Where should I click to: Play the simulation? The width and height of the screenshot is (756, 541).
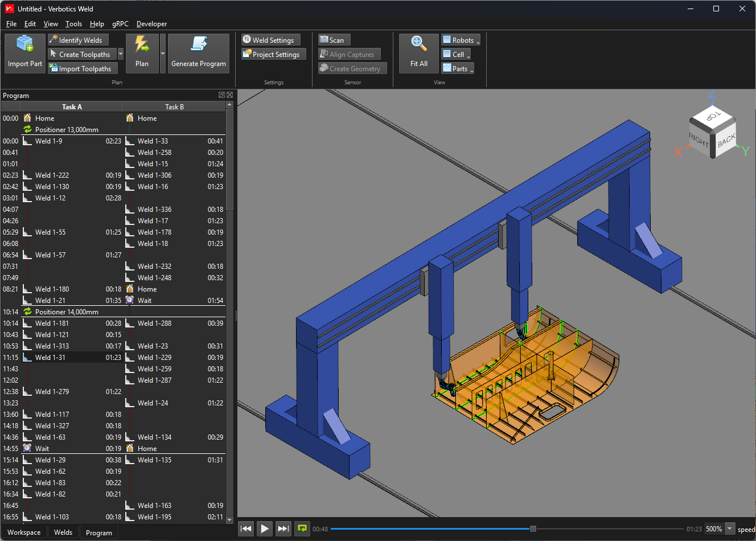click(x=265, y=528)
